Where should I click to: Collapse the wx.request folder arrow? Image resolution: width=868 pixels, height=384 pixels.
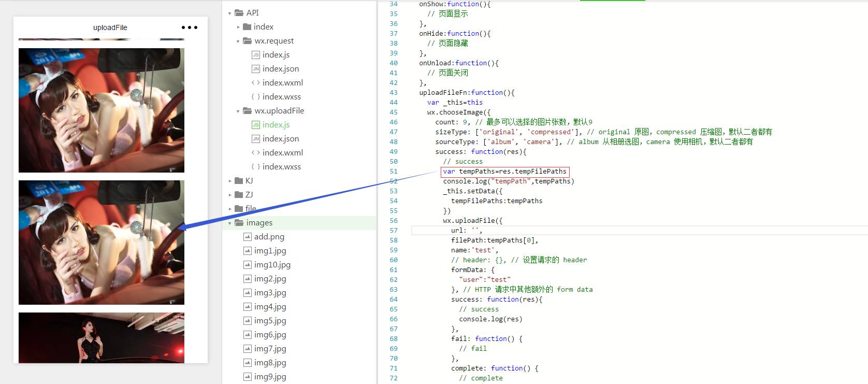[x=238, y=41]
